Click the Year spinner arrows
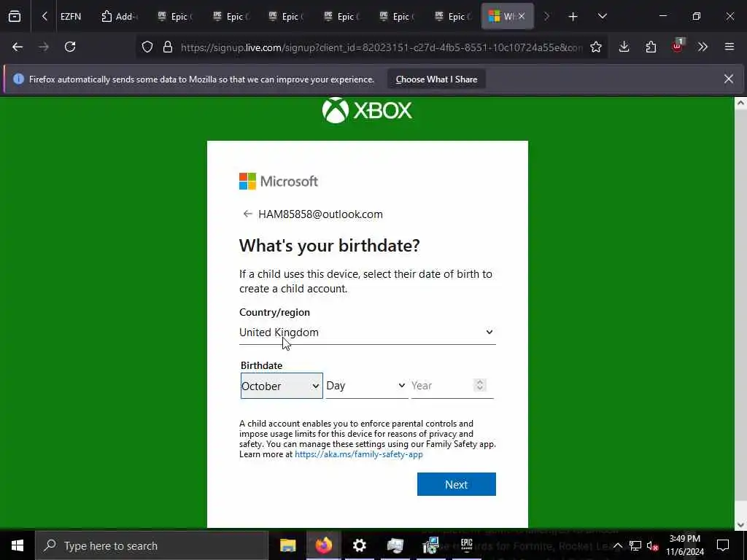 [480, 385]
